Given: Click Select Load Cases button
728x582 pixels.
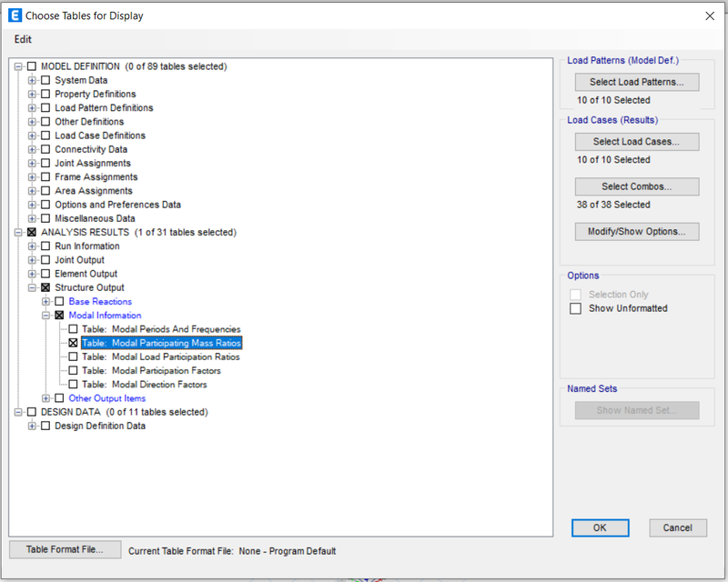Looking at the screenshot, I should pyautogui.click(x=637, y=142).
